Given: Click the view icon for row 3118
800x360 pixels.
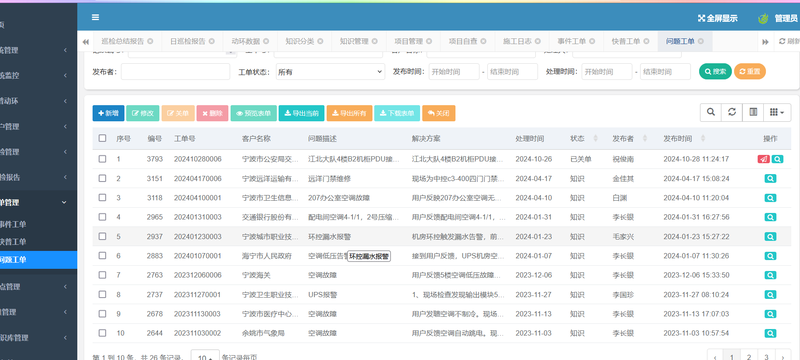Looking at the screenshot, I should (x=770, y=198).
